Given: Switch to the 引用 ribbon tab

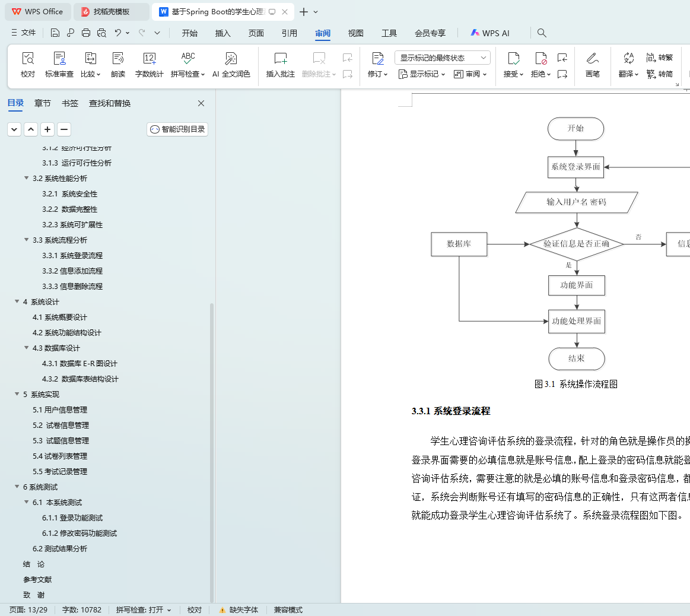Looking at the screenshot, I should click(x=289, y=33).
